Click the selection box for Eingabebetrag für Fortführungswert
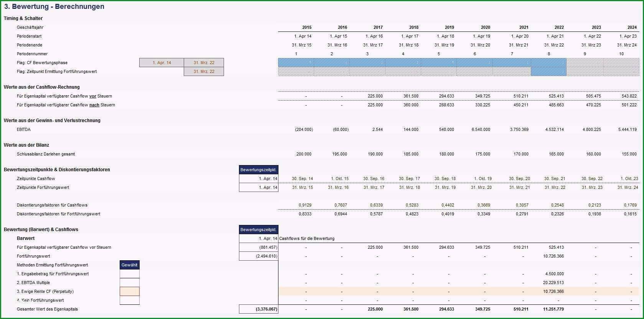This screenshot has height=319, width=644. (130, 274)
